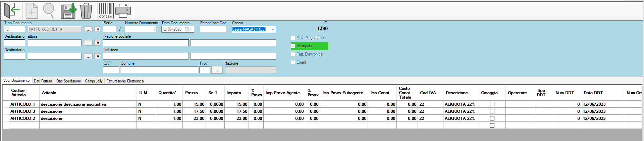Screen dimensions: 644x141
Task: Click the V button beside Tipo Documento
Action: [x=98, y=29]
